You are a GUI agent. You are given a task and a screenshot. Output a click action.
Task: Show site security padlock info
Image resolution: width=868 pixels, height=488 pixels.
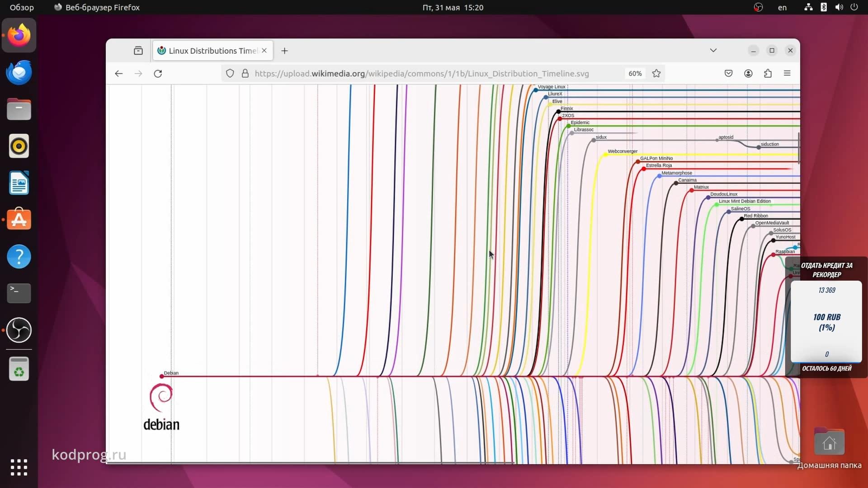pyautogui.click(x=245, y=74)
